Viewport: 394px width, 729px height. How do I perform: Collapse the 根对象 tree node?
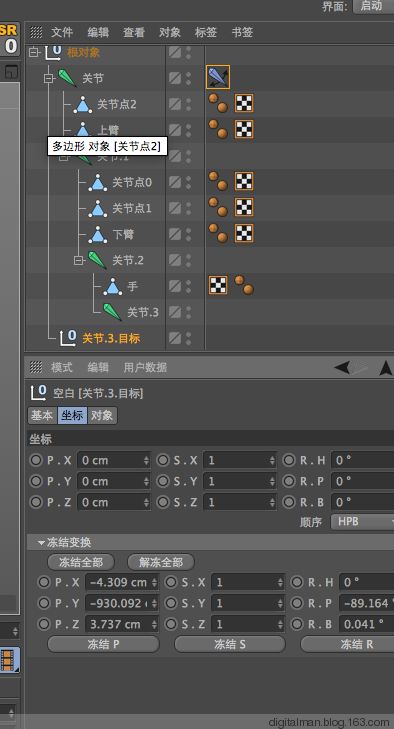33,53
